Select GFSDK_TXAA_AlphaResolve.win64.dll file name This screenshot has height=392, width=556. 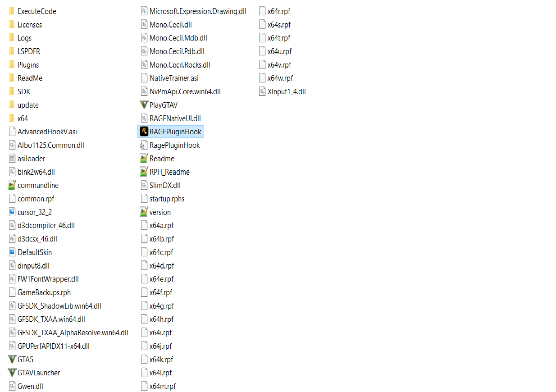coord(73,333)
